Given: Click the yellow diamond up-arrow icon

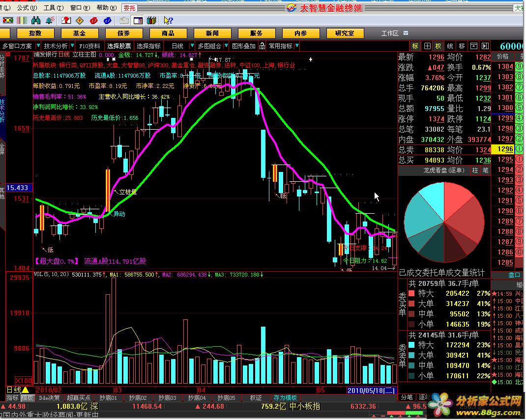Looking at the screenshot, I should click(80, 21).
